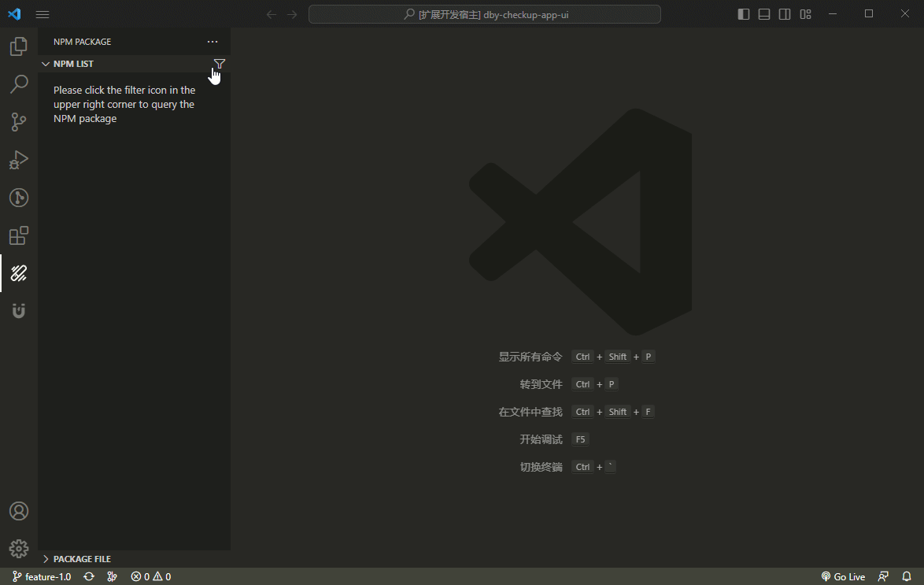Click the 显示所有命令 shortcut label
The height and width of the screenshot is (585, 924).
click(x=530, y=357)
